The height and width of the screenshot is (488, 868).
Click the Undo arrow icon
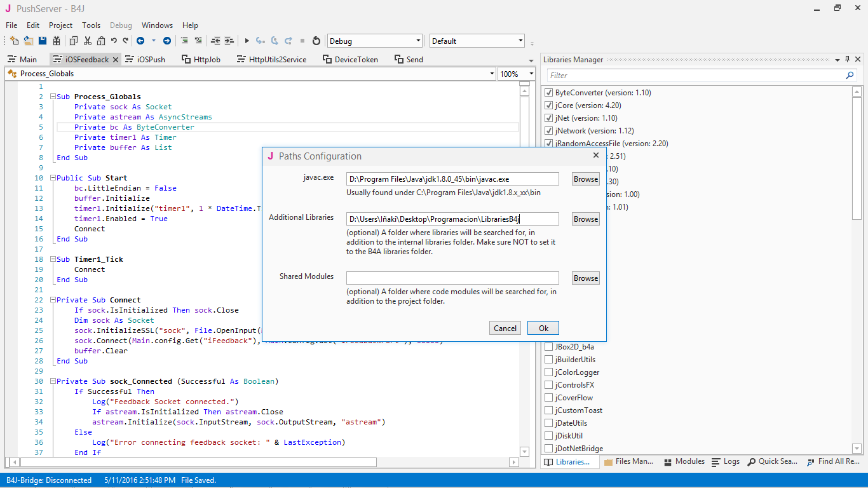click(114, 41)
